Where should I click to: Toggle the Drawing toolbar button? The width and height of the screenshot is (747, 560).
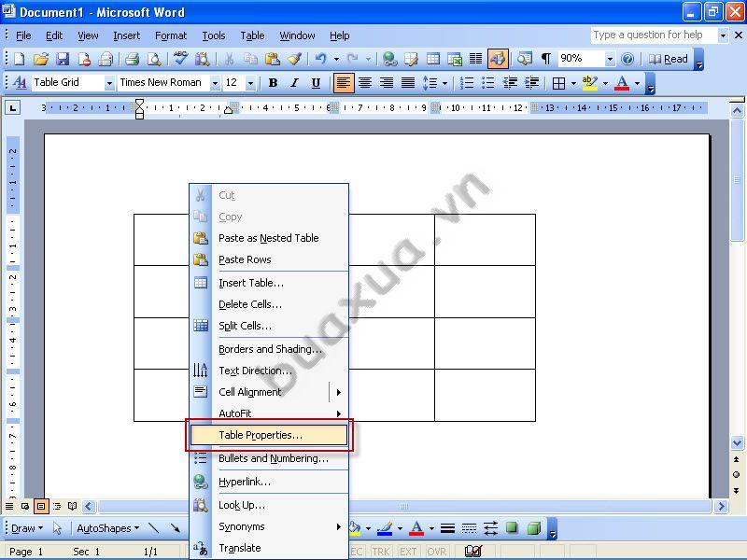pyautogui.click(x=498, y=59)
